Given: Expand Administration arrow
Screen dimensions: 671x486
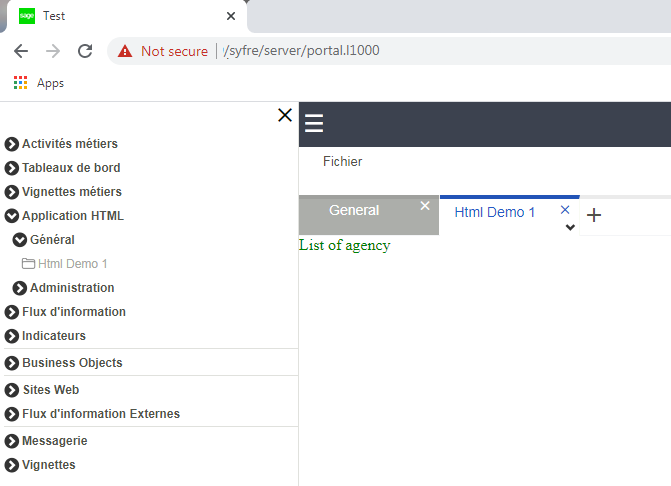Looking at the screenshot, I should (x=20, y=288).
